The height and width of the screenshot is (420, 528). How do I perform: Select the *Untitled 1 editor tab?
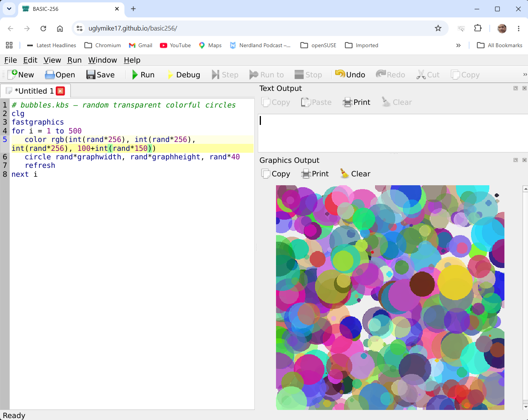coord(35,91)
